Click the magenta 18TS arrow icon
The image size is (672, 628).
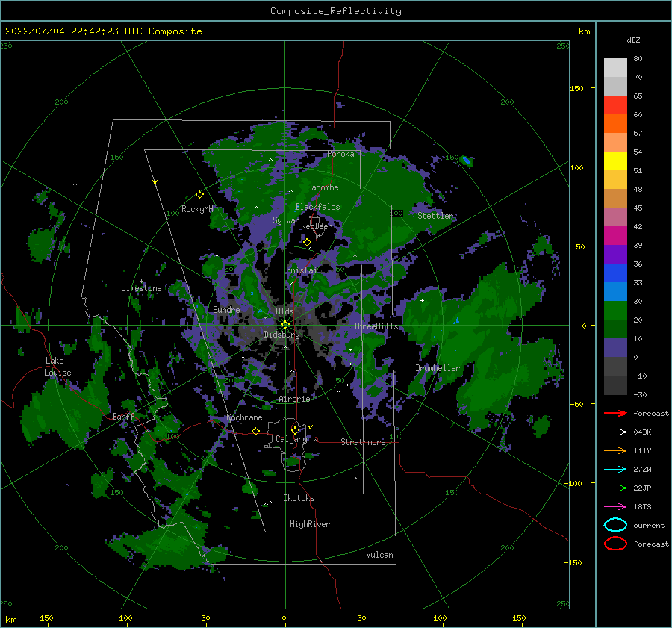615,507
